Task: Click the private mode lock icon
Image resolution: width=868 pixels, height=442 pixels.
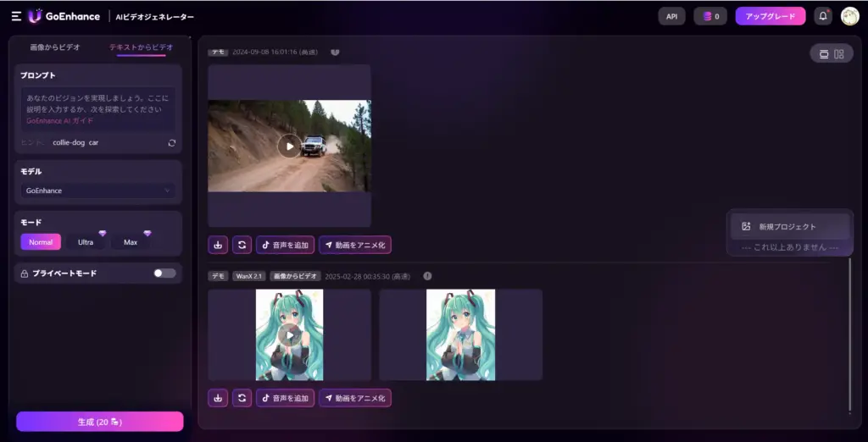Action: [x=25, y=273]
